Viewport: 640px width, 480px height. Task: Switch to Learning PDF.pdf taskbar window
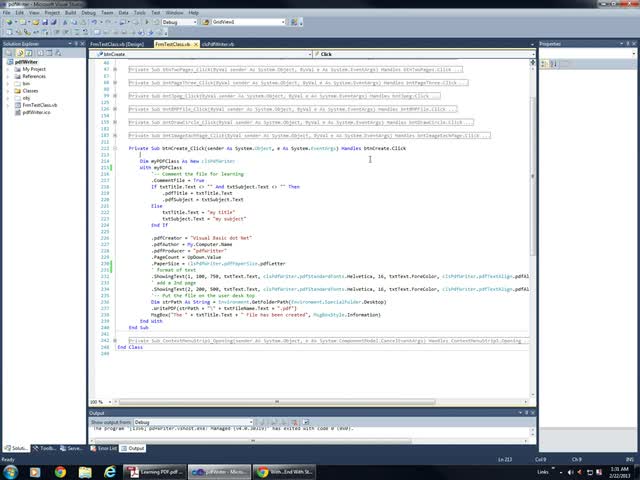(x=155, y=472)
